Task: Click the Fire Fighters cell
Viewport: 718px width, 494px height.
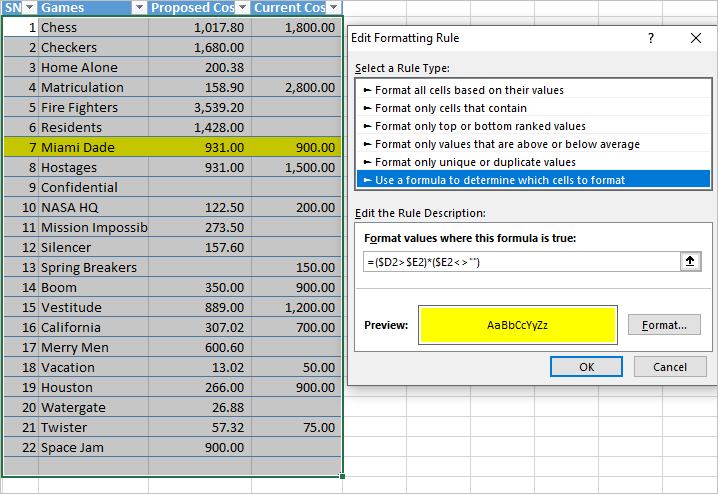Action: coord(93,108)
